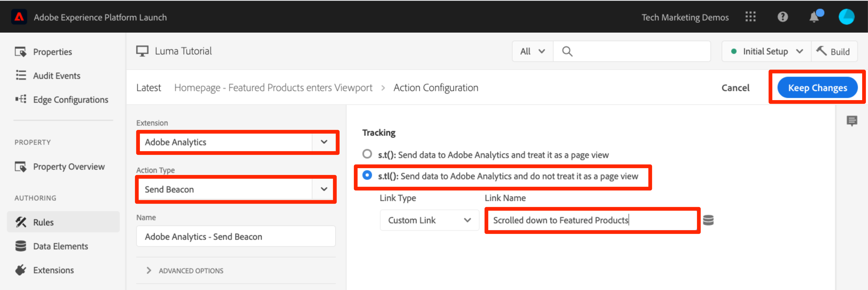The height and width of the screenshot is (290, 868).
Task: Open Extensions in the sidebar
Action: click(53, 270)
